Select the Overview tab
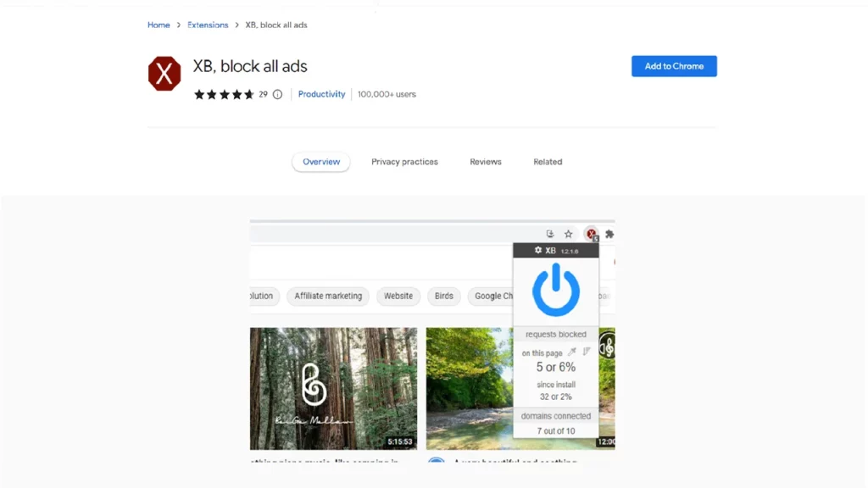This screenshot has height=488, width=868. (x=321, y=162)
